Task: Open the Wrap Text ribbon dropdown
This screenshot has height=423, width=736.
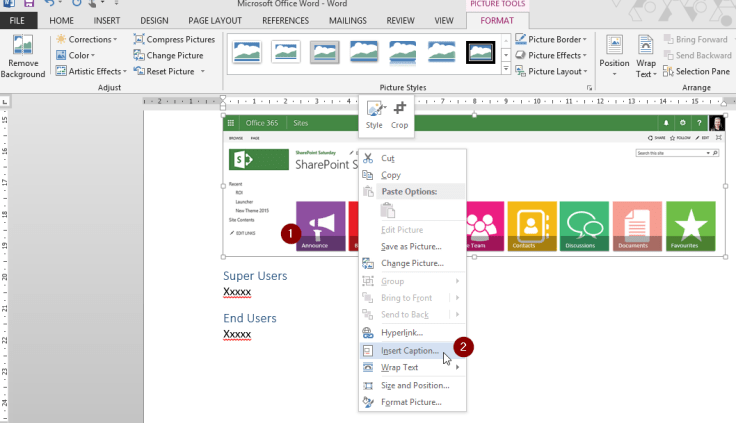Action: click(647, 55)
